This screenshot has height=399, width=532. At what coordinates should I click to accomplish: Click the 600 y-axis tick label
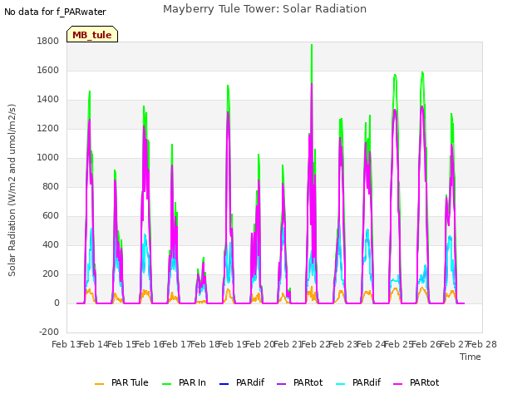click(x=51, y=216)
